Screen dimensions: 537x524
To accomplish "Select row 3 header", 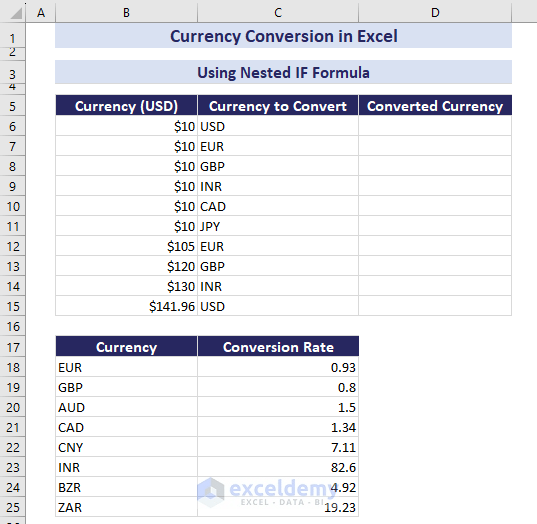I will (x=12, y=72).
